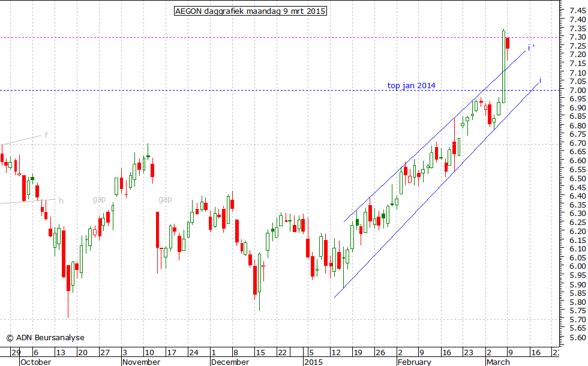Select the 27 date label in October

(x=104, y=353)
